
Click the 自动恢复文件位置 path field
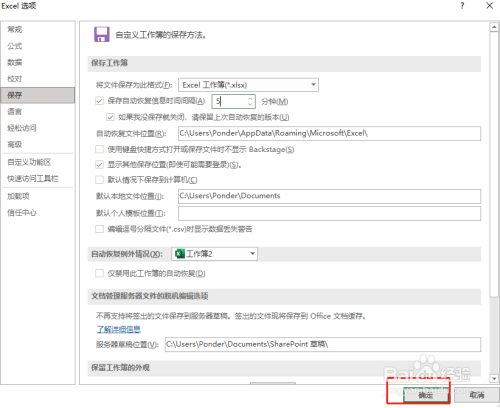click(329, 133)
